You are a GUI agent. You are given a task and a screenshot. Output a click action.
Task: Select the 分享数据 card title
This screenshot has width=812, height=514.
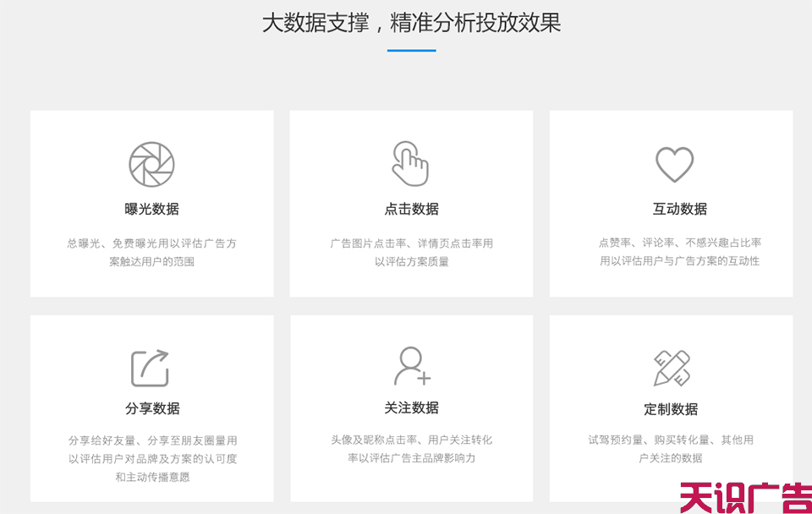(152, 408)
